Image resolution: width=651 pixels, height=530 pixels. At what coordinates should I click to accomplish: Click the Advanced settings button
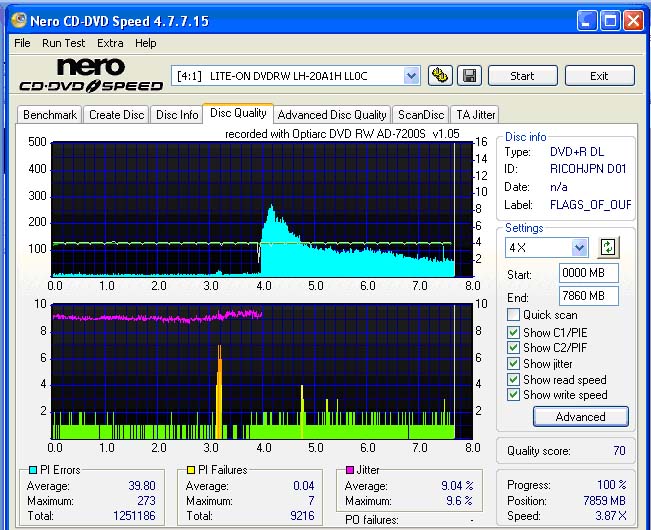580,417
